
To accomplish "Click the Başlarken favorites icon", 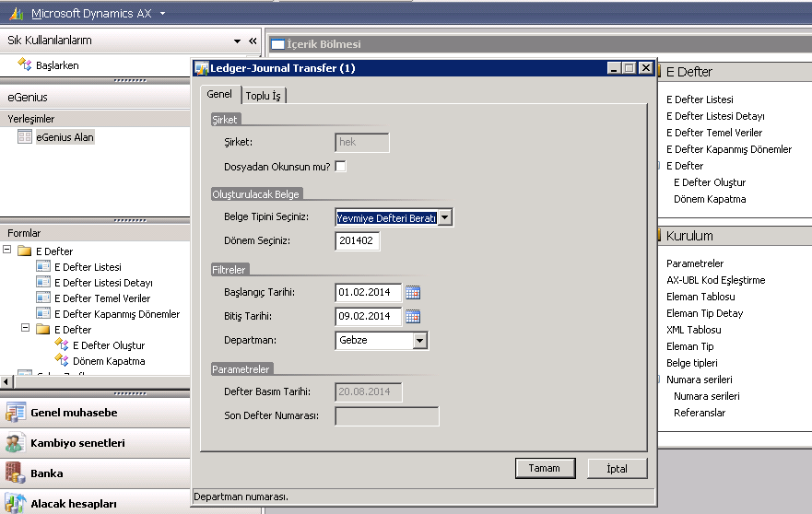I will click(x=25, y=65).
